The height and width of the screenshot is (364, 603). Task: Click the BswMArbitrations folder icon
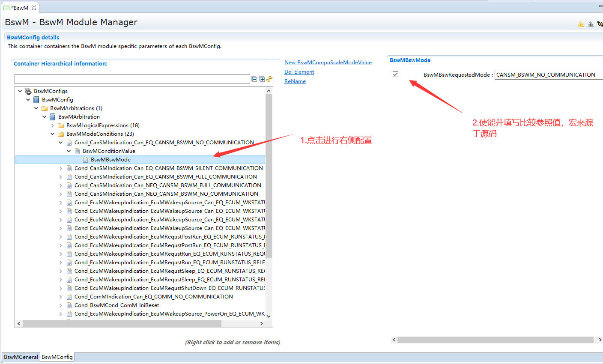[x=45, y=108]
